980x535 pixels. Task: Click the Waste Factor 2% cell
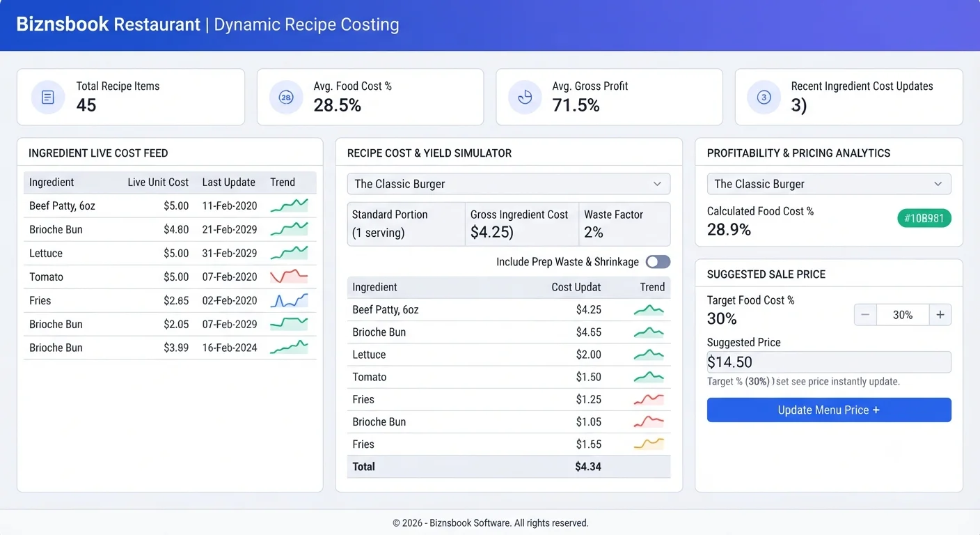point(624,224)
